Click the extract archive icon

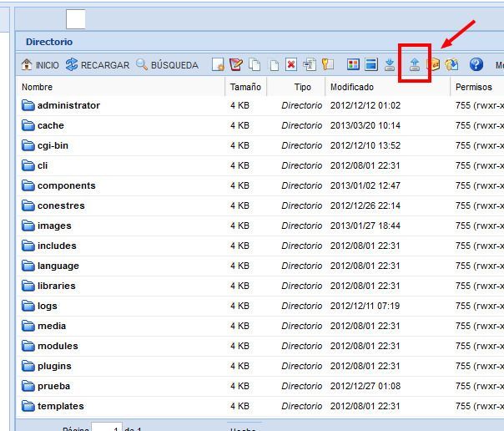click(451, 64)
